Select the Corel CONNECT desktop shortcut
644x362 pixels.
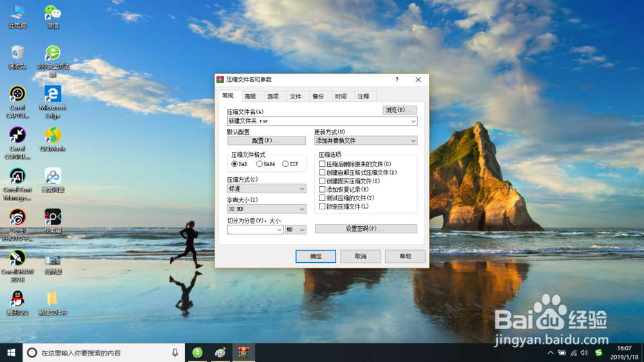coord(17,144)
